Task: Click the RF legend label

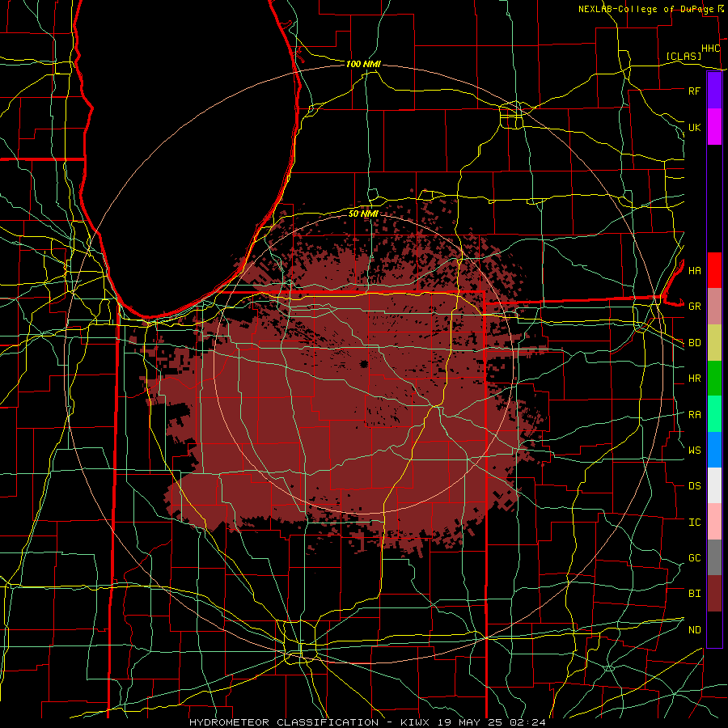Action: (694, 91)
